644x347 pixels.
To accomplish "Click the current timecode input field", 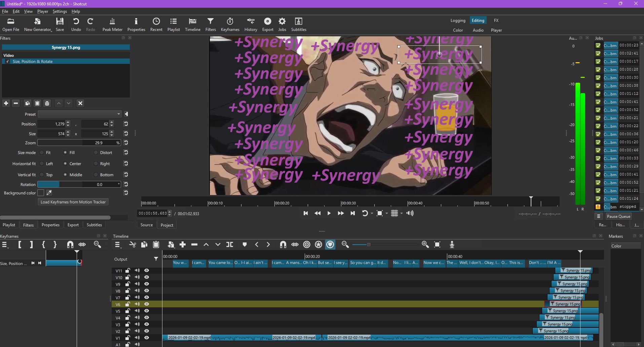I will pos(153,214).
